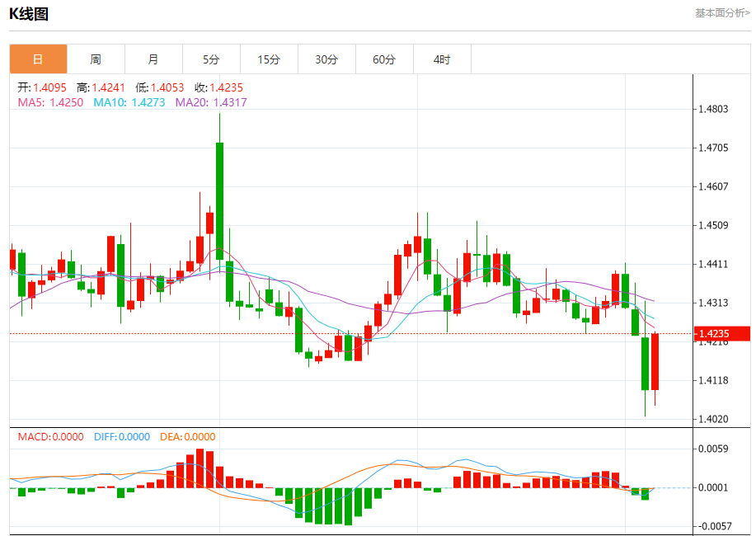
Task: Open the 基本面分析> link
Action: click(722, 13)
